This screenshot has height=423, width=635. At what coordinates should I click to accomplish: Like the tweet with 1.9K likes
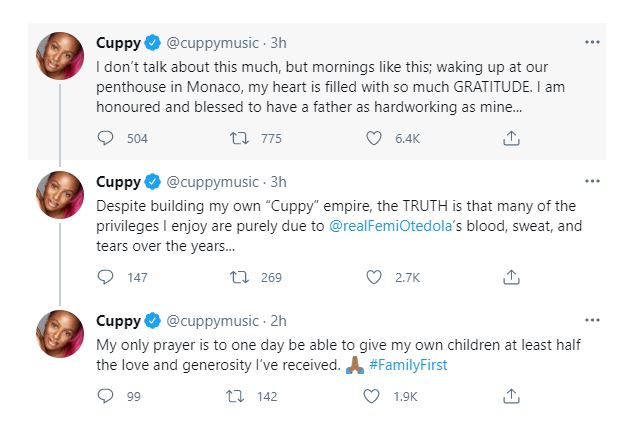[x=376, y=396]
